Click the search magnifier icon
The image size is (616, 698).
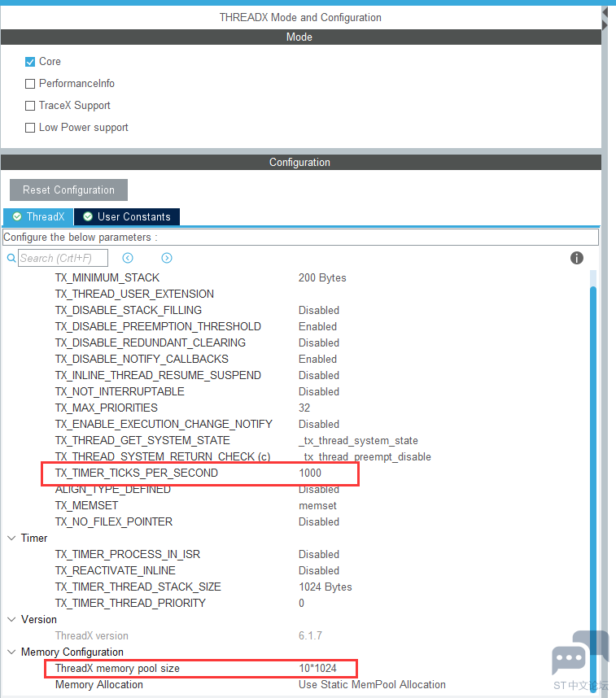pos(11,258)
